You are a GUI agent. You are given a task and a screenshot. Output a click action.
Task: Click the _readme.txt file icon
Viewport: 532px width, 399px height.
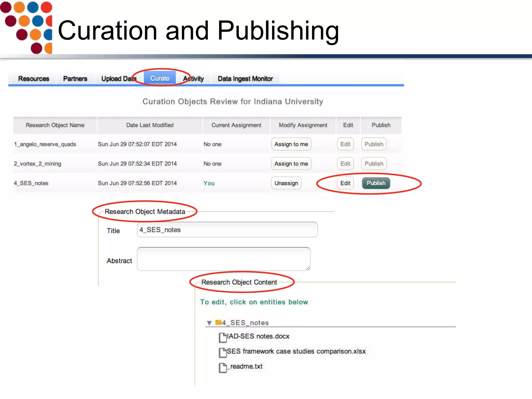223,368
